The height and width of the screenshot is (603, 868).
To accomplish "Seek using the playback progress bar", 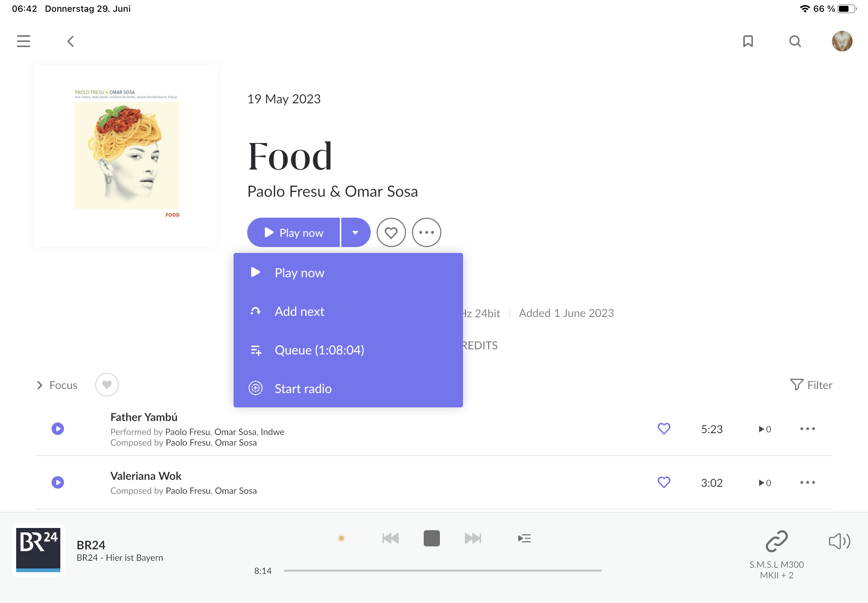I will click(x=442, y=571).
